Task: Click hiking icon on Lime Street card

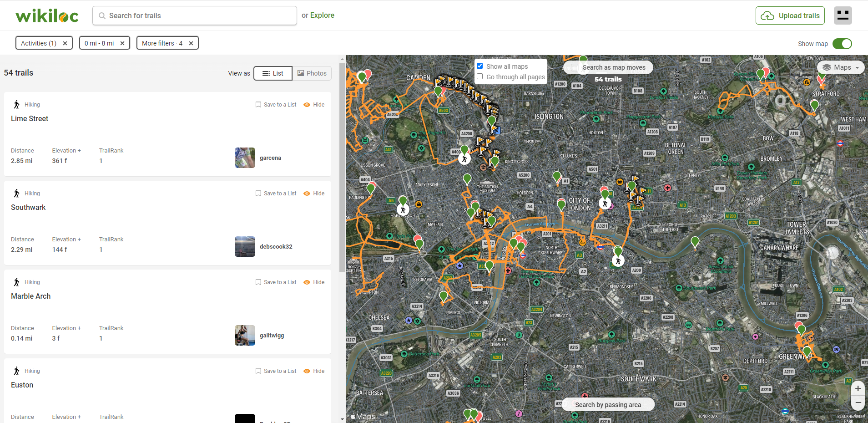Action: tap(16, 105)
